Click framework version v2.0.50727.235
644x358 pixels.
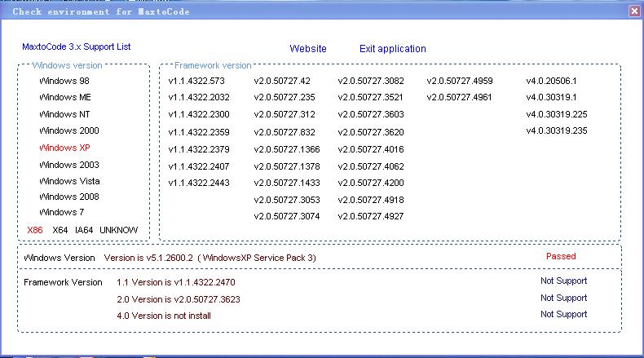(285, 97)
